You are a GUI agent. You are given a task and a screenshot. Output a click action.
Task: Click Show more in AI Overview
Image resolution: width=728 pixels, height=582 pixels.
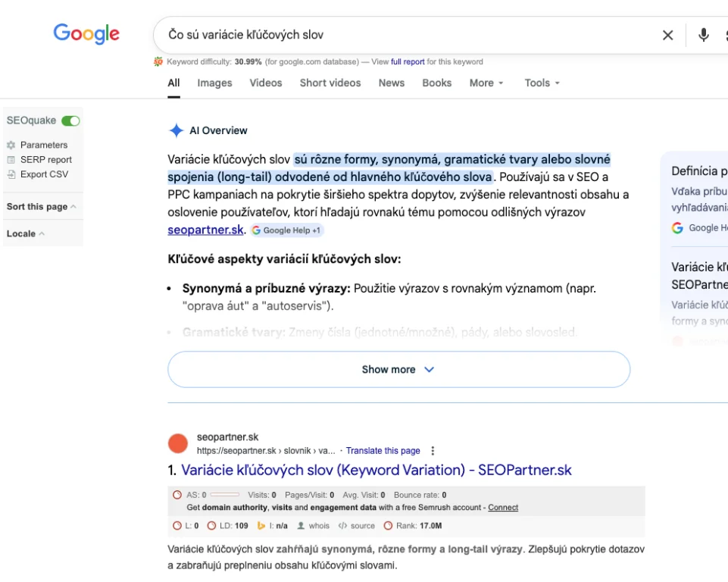click(x=398, y=370)
